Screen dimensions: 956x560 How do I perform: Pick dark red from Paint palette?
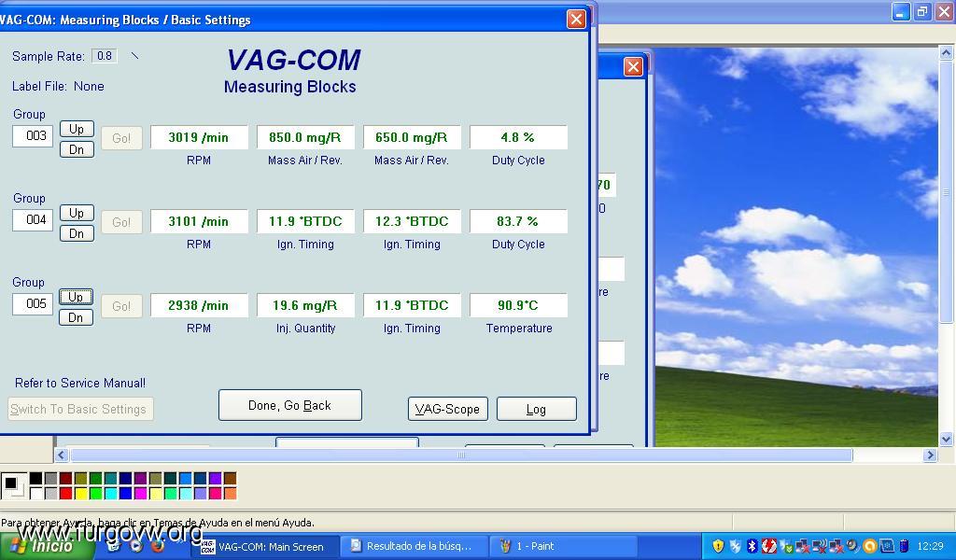(66, 479)
